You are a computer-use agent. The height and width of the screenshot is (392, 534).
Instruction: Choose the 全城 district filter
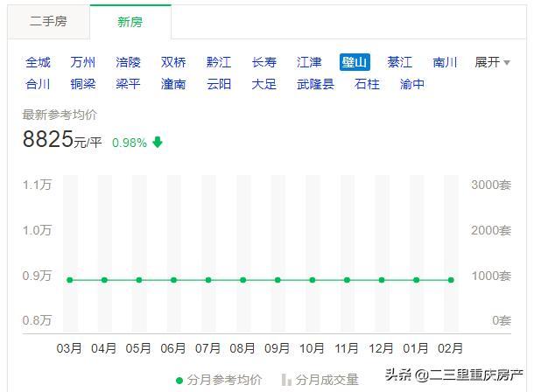38,62
